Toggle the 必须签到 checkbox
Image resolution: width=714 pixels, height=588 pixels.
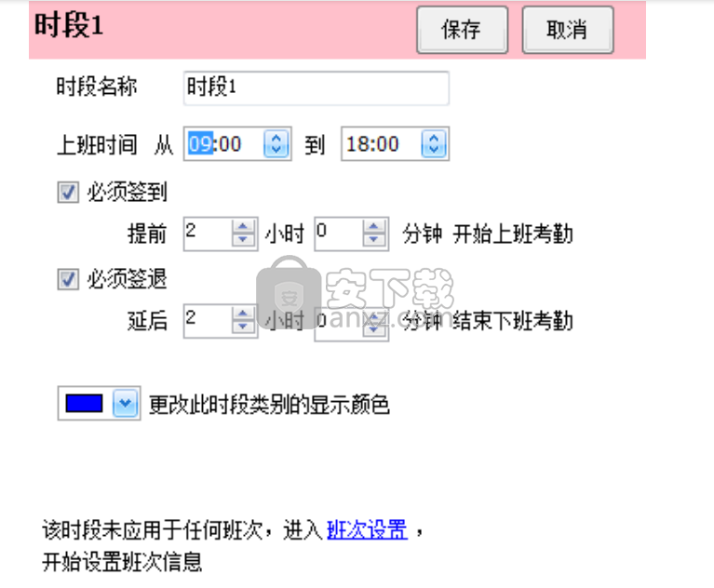[68, 192]
